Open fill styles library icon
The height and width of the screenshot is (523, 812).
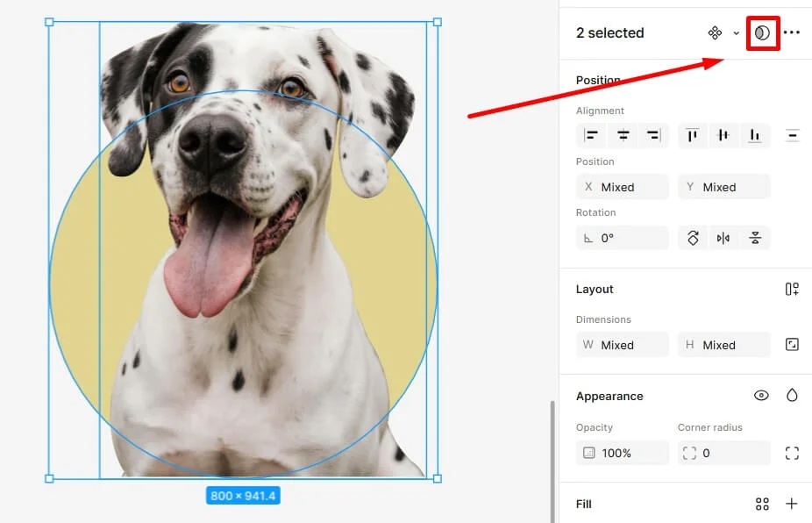(762, 504)
